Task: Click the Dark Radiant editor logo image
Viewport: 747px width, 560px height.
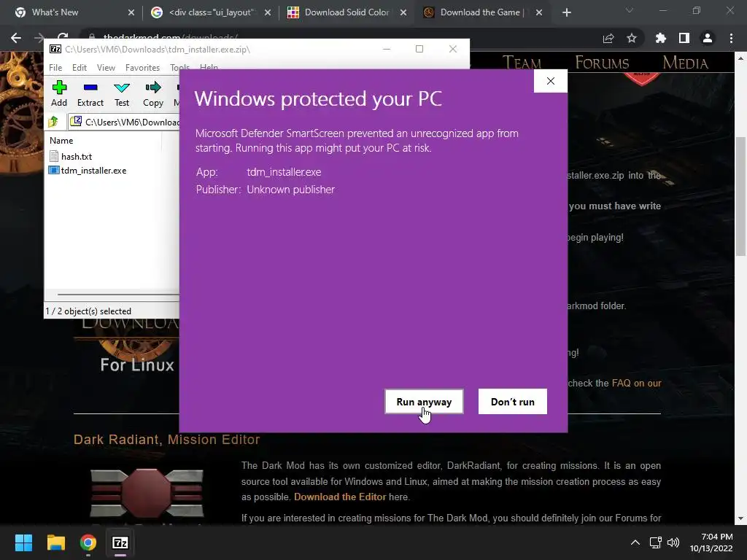Action: point(147,494)
